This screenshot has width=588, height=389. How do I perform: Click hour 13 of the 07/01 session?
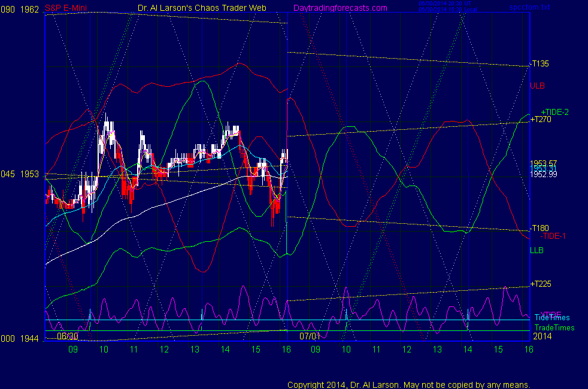[x=437, y=350]
